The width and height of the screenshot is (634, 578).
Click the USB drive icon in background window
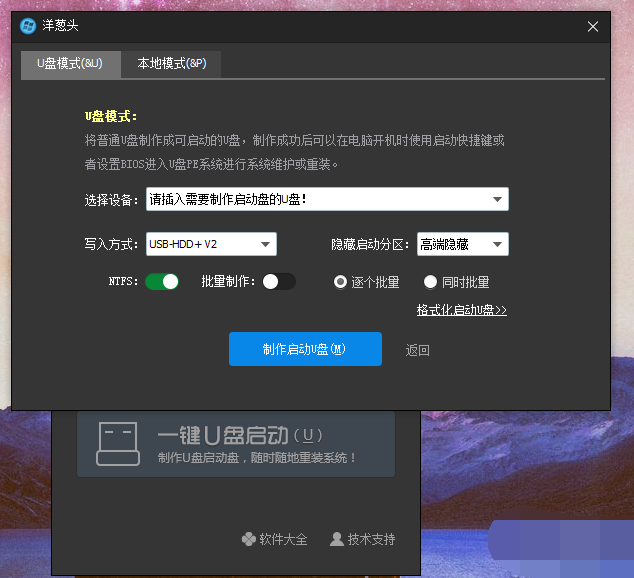coord(118,444)
